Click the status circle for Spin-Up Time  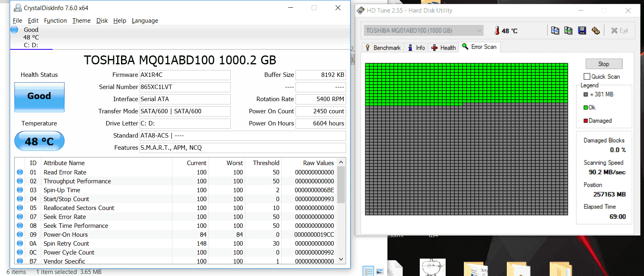pyautogui.click(x=20, y=190)
